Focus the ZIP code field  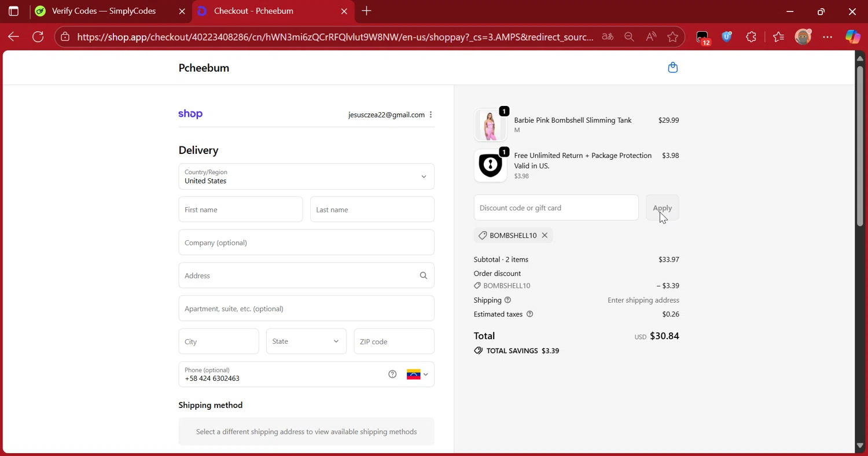pyautogui.click(x=394, y=341)
